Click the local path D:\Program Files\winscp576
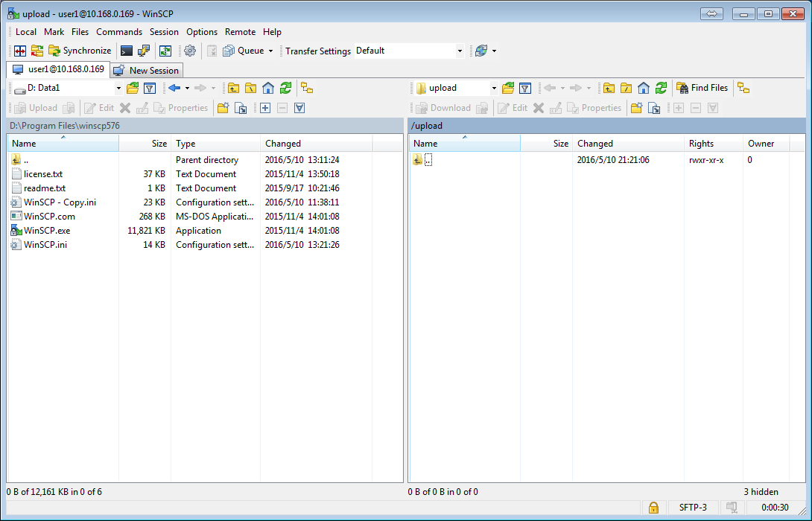Screen dimensions: 812x521 [x=65, y=126]
